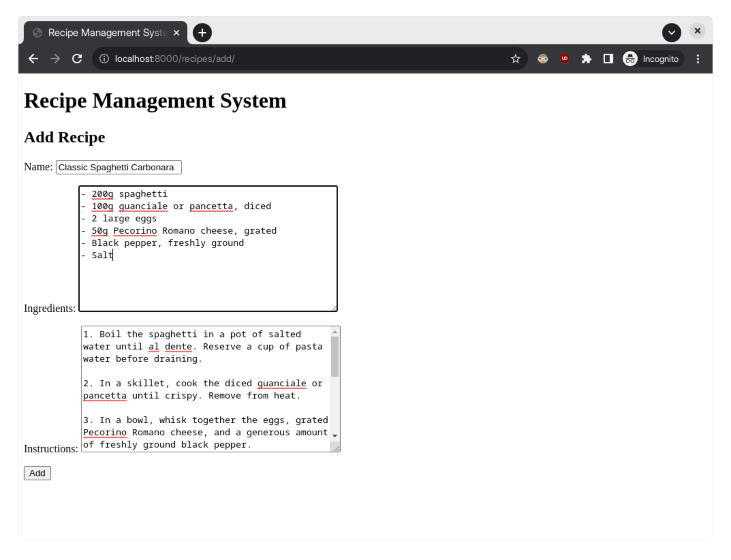This screenshot has height=560, width=731.
Task: Click the Instructions textarea resize handle
Action: coord(337,448)
